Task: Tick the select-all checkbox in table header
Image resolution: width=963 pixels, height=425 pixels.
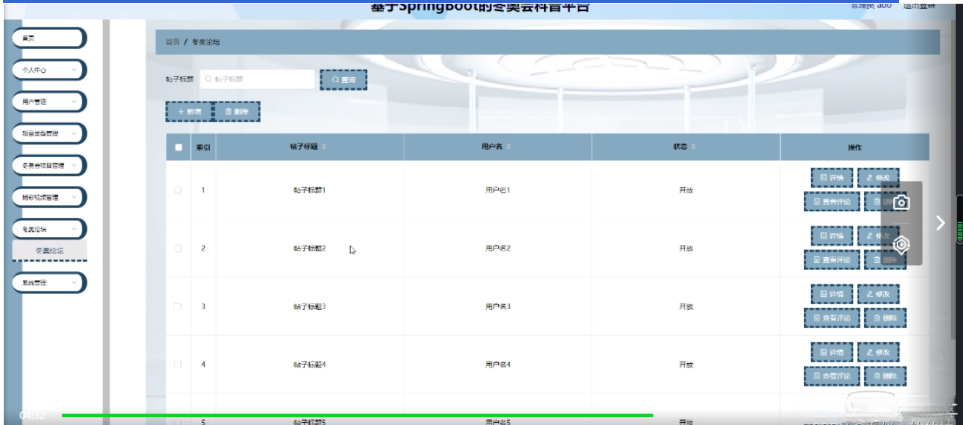Action: tap(179, 147)
